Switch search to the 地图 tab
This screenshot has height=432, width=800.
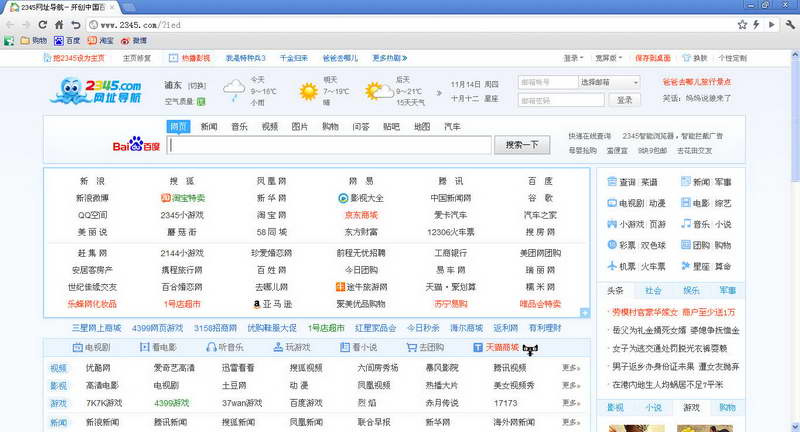[422, 126]
